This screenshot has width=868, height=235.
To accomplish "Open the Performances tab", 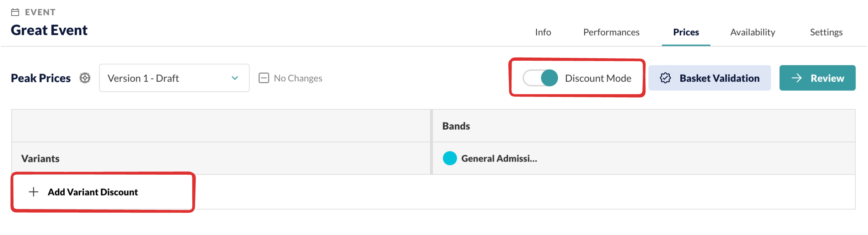I will coord(611,32).
